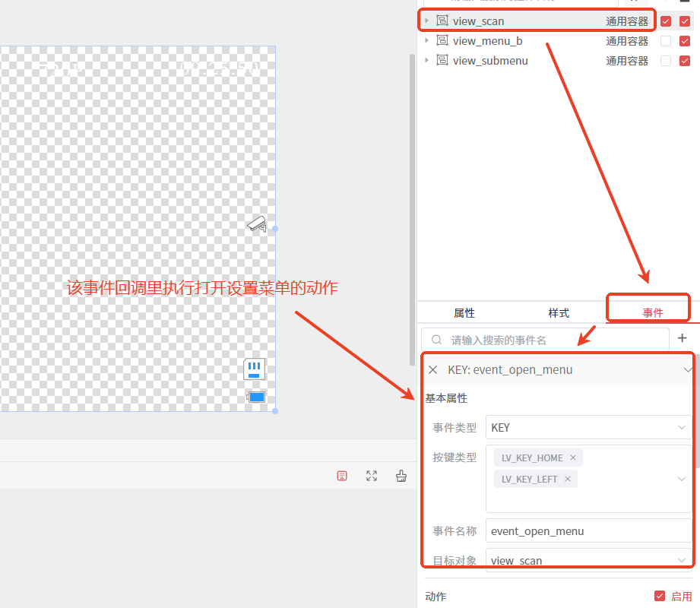The height and width of the screenshot is (608, 700).
Task: Select the blue battery icon on the canvas
Action: (x=256, y=397)
